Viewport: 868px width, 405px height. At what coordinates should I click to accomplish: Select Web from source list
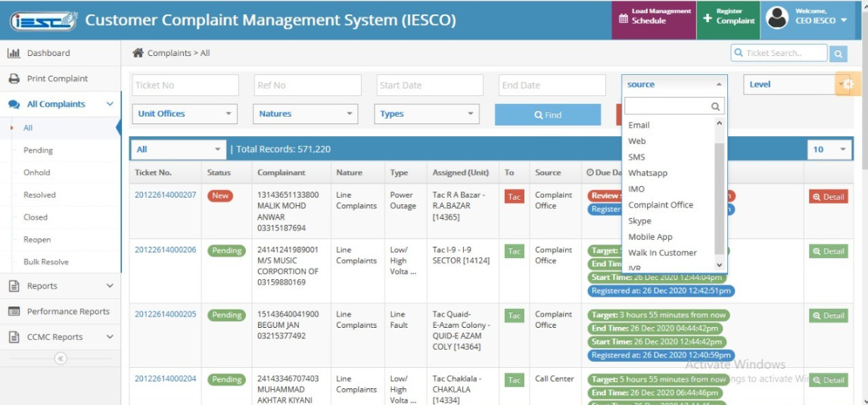(669, 142)
